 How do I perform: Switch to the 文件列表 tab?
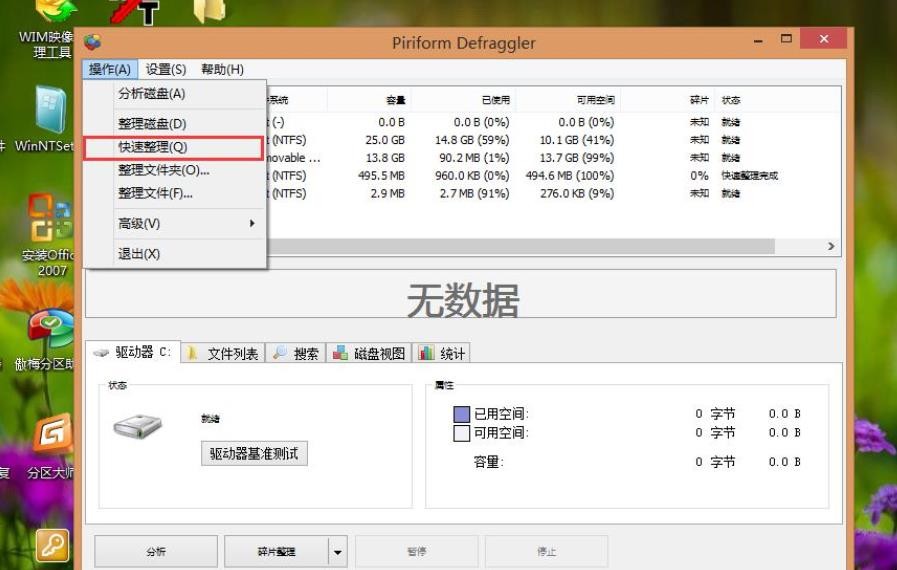click(223, 354)
